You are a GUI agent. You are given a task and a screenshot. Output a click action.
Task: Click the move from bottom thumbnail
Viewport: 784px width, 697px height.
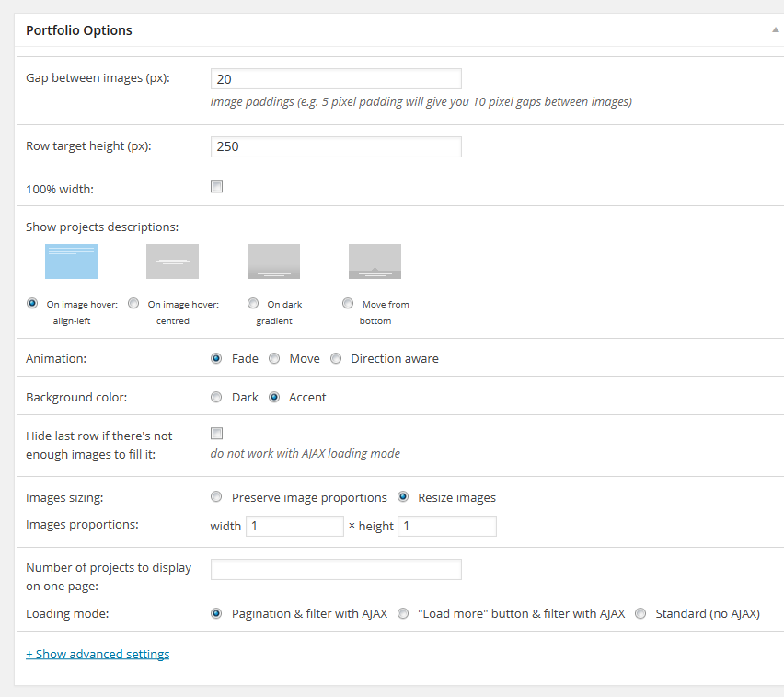click(375, 261)
